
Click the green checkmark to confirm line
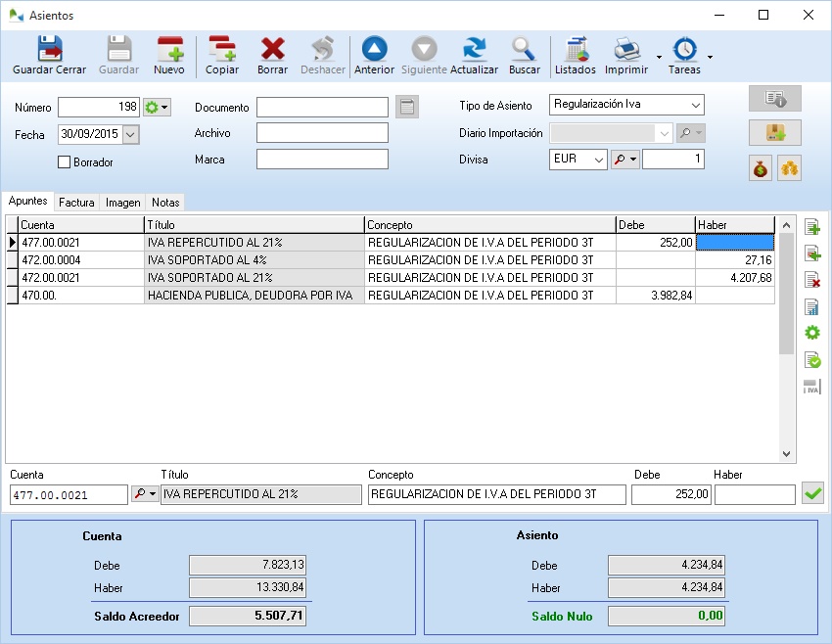(811, 494)
